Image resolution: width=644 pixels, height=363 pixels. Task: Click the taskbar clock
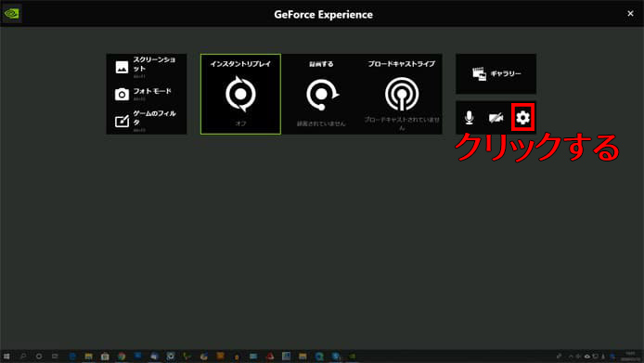click(x=630, y=356)
